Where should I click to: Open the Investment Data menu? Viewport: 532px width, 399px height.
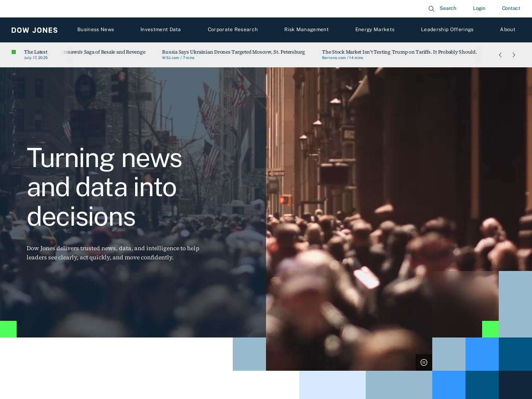click(x=160, y=30)
